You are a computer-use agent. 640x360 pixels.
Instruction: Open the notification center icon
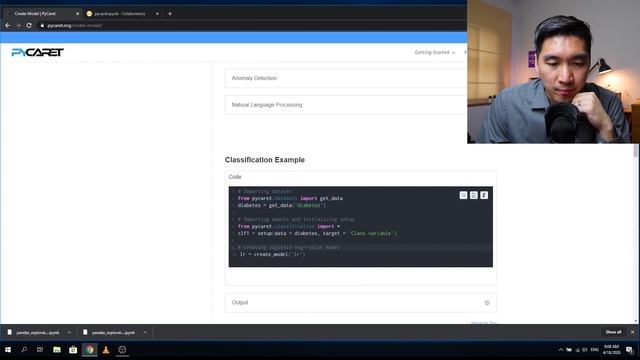[629, 350]
